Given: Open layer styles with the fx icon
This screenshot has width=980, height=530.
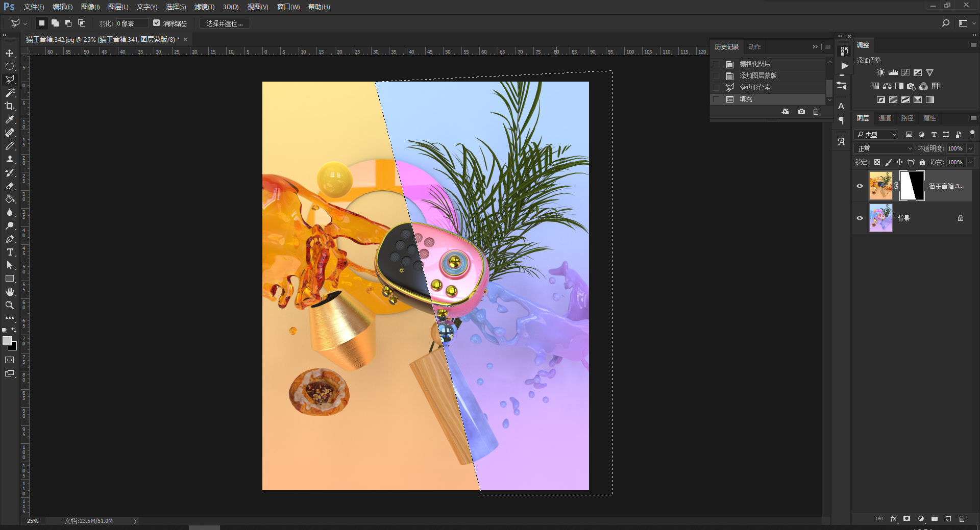Looking at the screenshot, I should click(x=893, y=519).
